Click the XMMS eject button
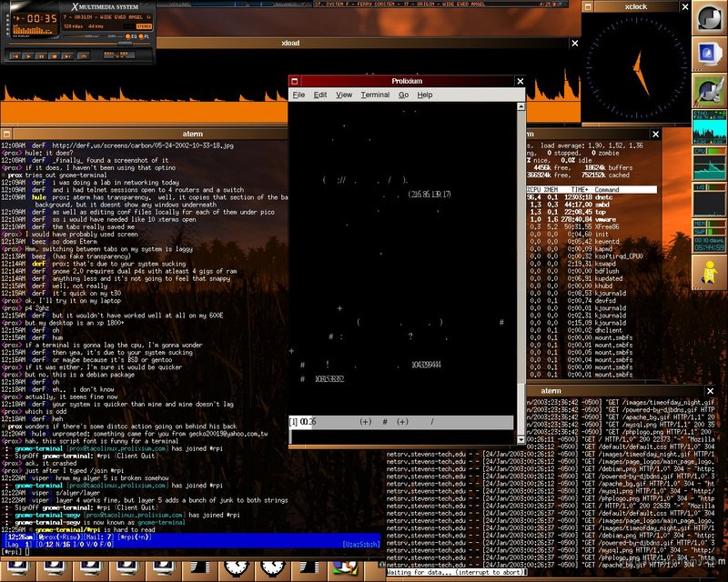Viewport: 728px width, 582px height. tap(84, 55)
